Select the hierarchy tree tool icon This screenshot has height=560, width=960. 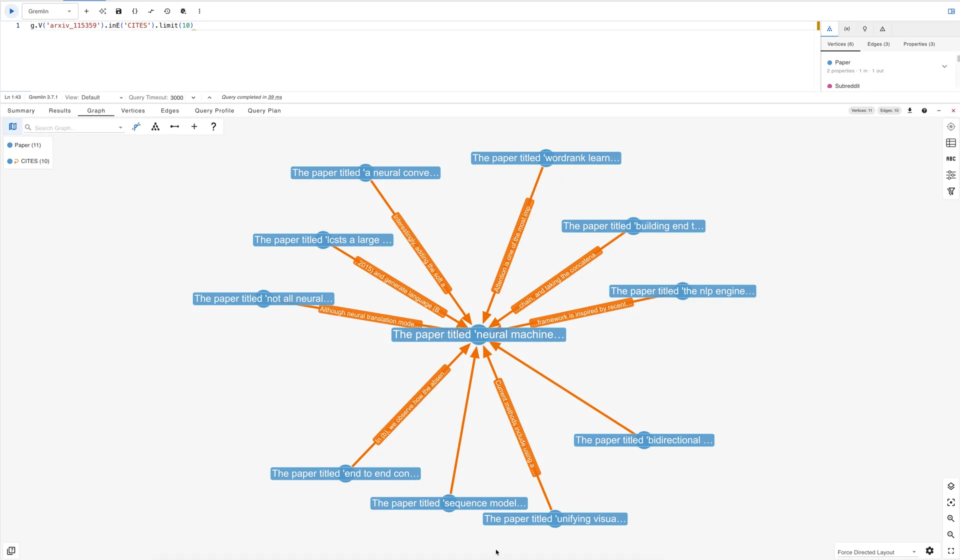pos(155,127)
